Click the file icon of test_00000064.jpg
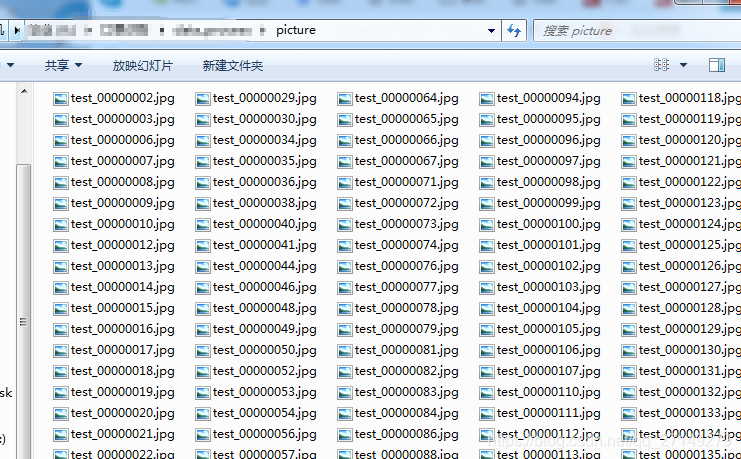 coord(345,99)
